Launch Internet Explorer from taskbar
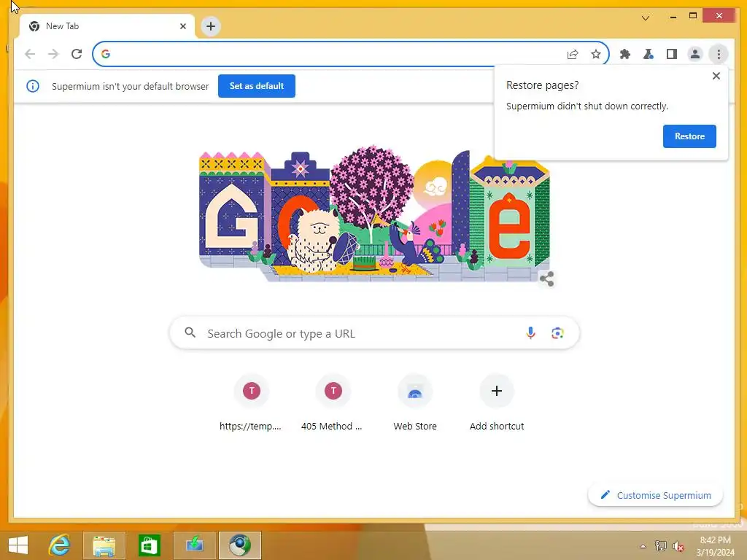This screenshot has width=747, height=560. [x=59, y=545]
